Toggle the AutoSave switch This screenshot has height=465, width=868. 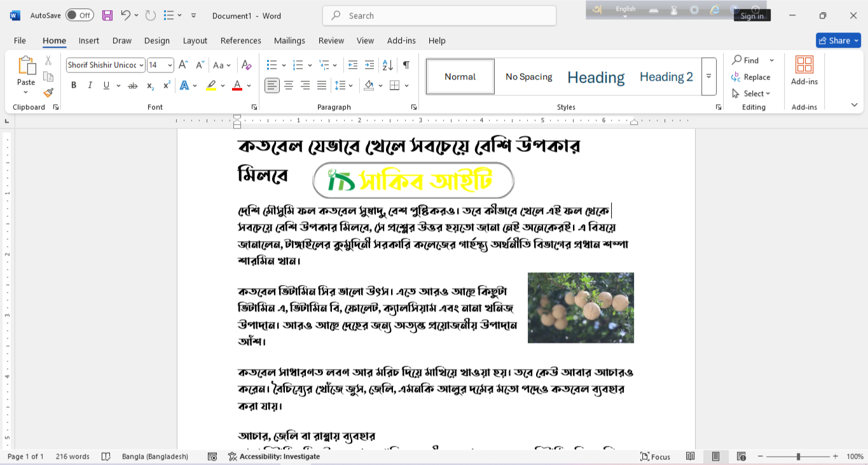[79, 15]
